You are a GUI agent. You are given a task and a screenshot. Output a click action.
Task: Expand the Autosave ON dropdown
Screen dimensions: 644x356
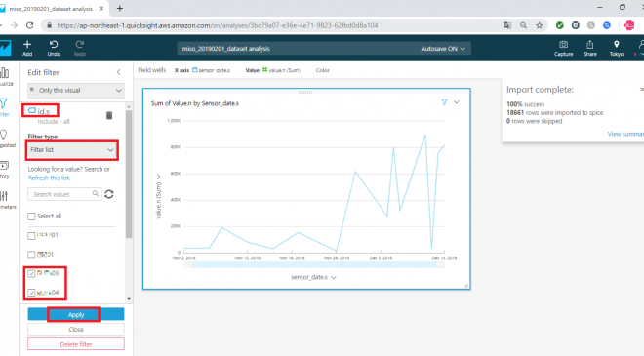pos(443,49)
